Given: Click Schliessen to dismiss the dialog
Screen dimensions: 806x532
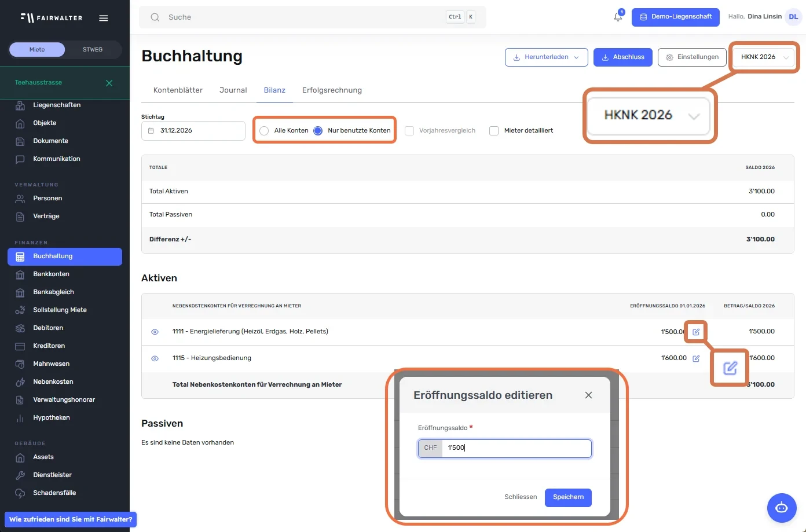Looking at the screenshot, I should tap(521, 497).
